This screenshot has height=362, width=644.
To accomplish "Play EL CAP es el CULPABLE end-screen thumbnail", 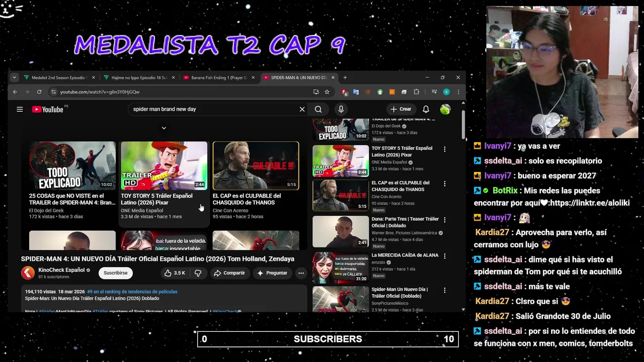I will tap(256, 165).
